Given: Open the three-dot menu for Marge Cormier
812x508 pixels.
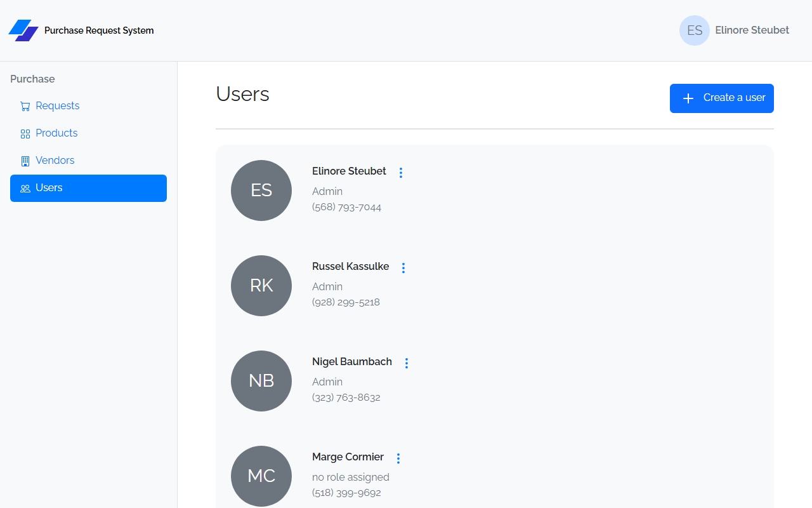Looking at the screenshot, I should coord(398,458).
